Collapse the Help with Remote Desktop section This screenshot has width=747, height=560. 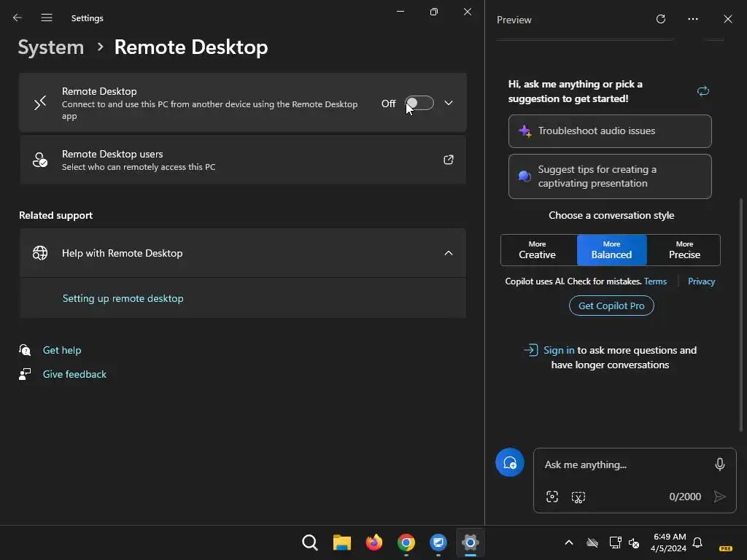449,253
